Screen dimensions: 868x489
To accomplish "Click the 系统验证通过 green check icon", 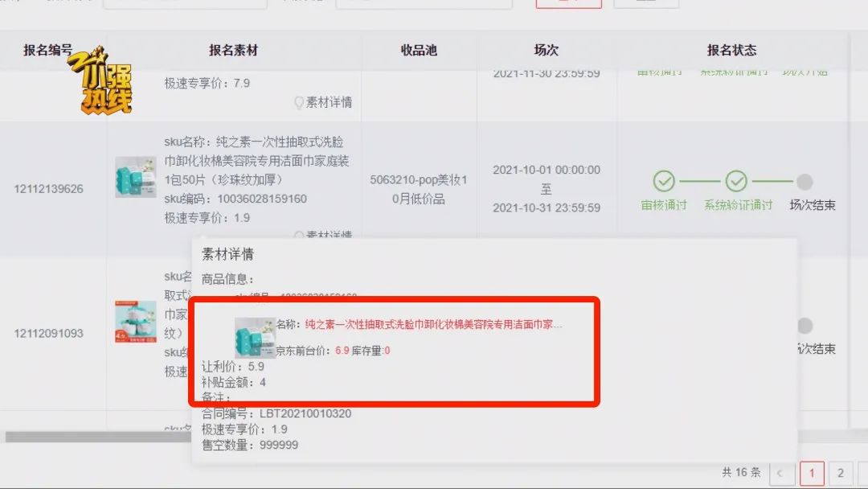I will [x=736, y=181].
